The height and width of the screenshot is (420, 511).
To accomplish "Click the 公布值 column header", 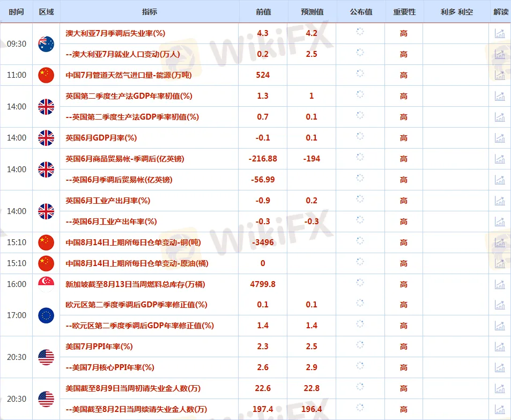I will coord(360,12).
